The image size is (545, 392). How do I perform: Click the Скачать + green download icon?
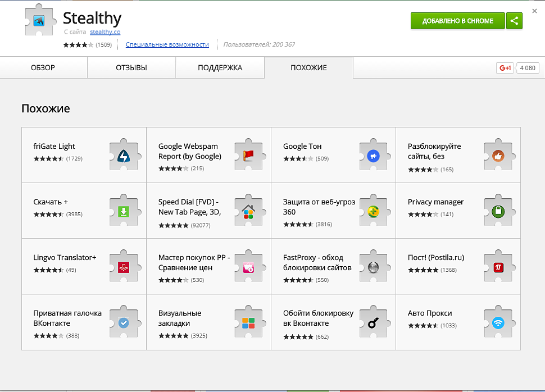pos(124,211)
